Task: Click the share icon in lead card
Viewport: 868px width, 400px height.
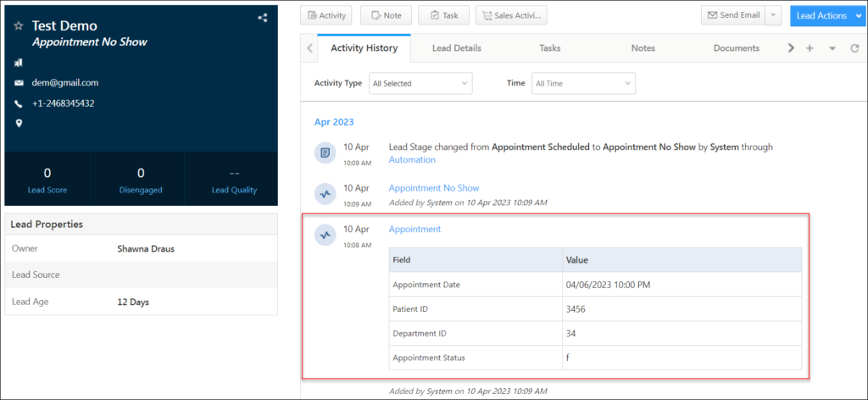Action: pyautogui.click(x=262, y=18)
